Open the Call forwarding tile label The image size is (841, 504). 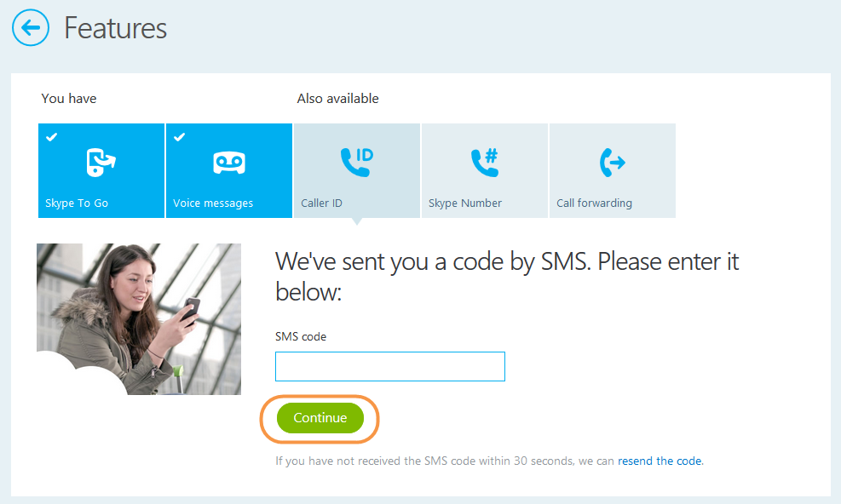[594, 203]
